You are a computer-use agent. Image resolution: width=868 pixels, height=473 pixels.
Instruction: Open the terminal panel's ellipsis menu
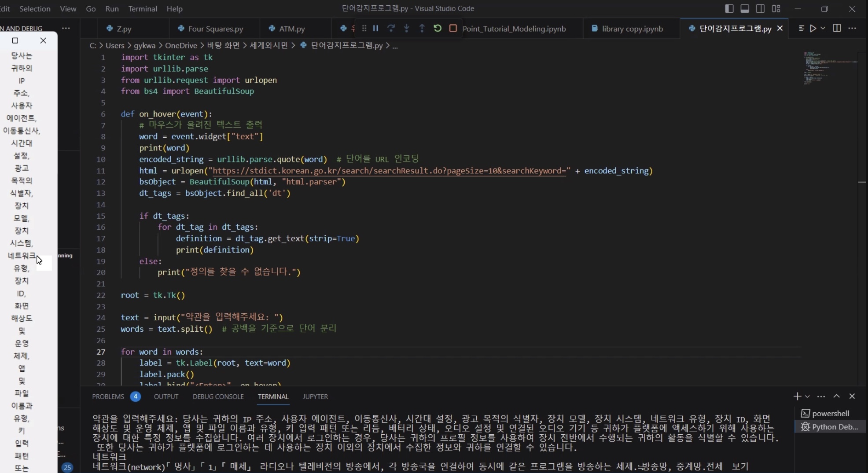point(821,396)
